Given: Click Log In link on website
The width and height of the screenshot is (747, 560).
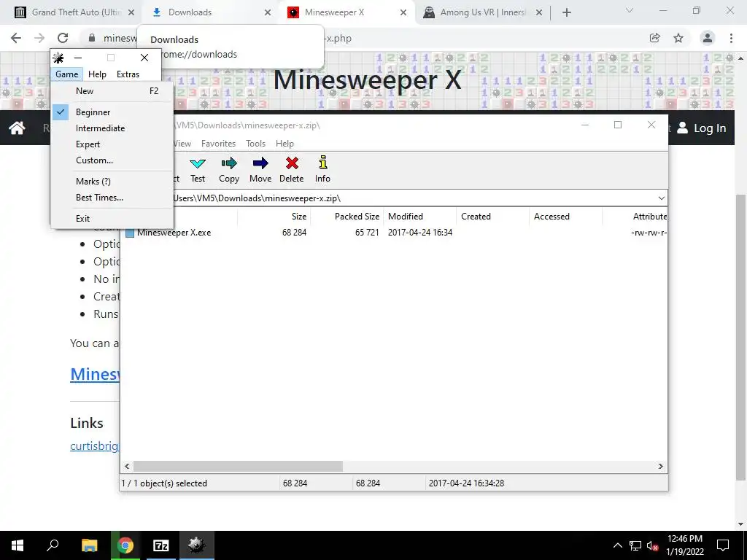Looking at the screenshot, I should coord(709,128).
